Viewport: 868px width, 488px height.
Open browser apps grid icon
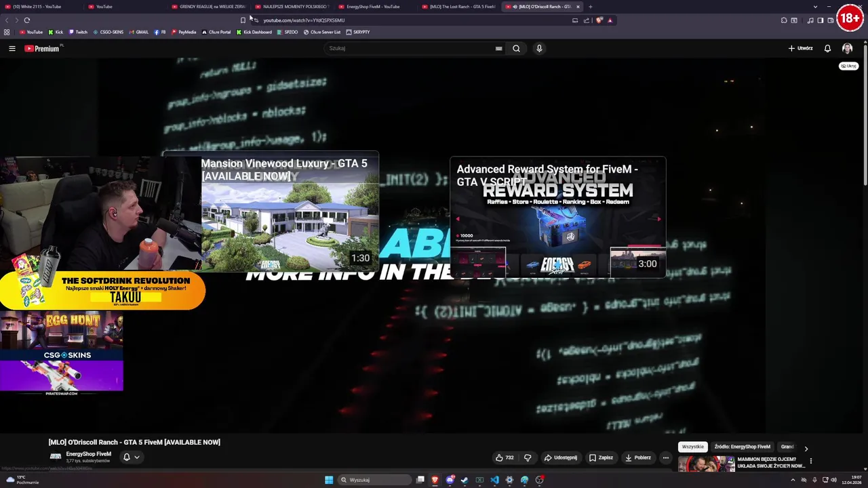point(7,32)
